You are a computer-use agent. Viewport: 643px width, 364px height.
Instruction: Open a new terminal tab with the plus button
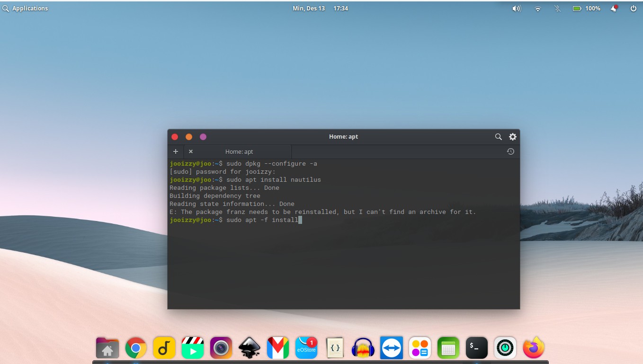coord(175,151)
